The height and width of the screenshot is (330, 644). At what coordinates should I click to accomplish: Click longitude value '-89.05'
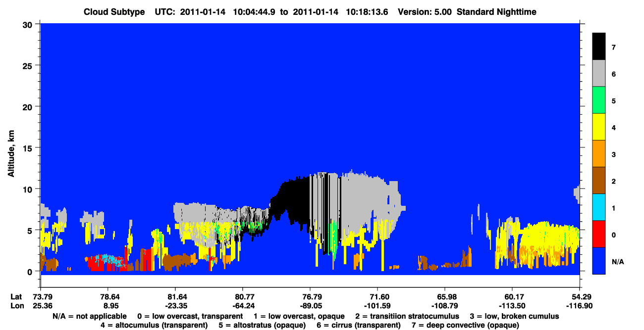[x=310, y=306]
